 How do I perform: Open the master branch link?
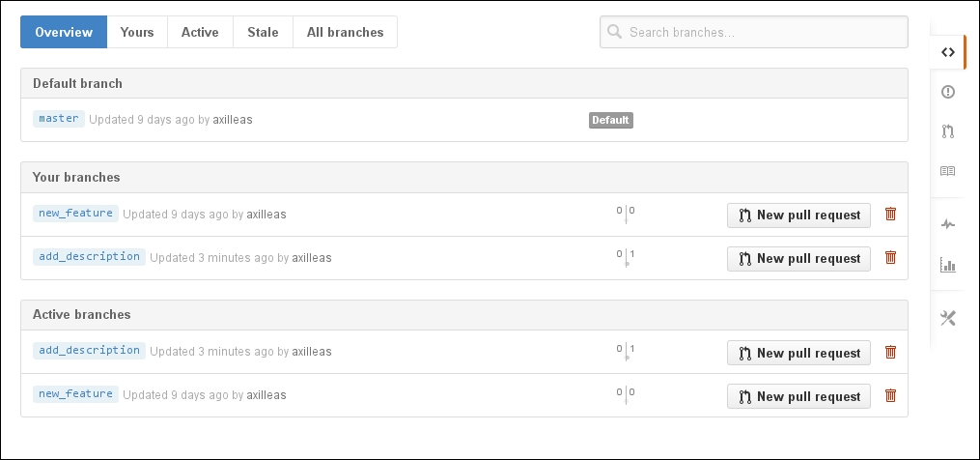point(59,118)
